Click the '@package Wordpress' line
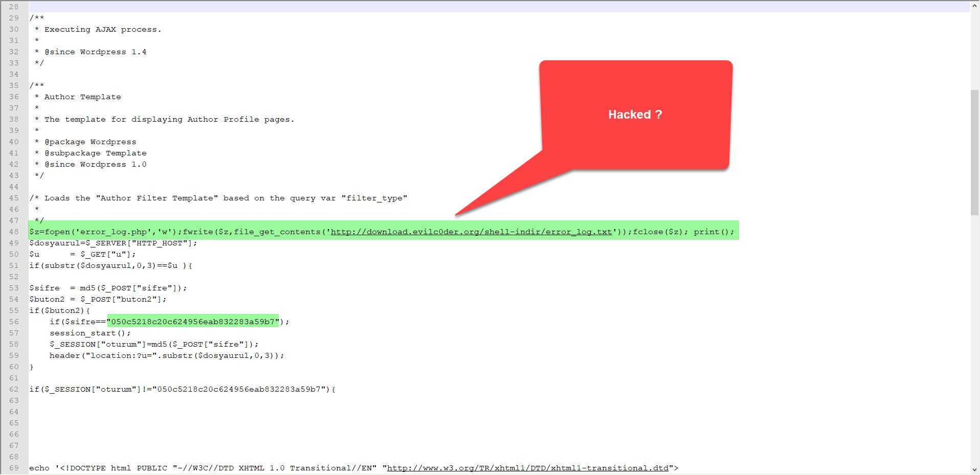Viewport: 980px width, 475px height. pos(90,142)
